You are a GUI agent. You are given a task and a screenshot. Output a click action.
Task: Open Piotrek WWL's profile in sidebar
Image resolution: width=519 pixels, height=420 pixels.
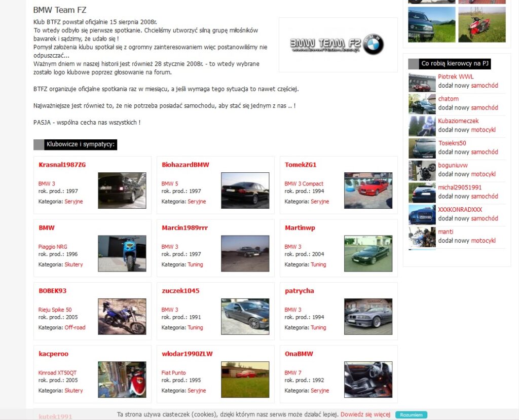click(x=456, y=77)
